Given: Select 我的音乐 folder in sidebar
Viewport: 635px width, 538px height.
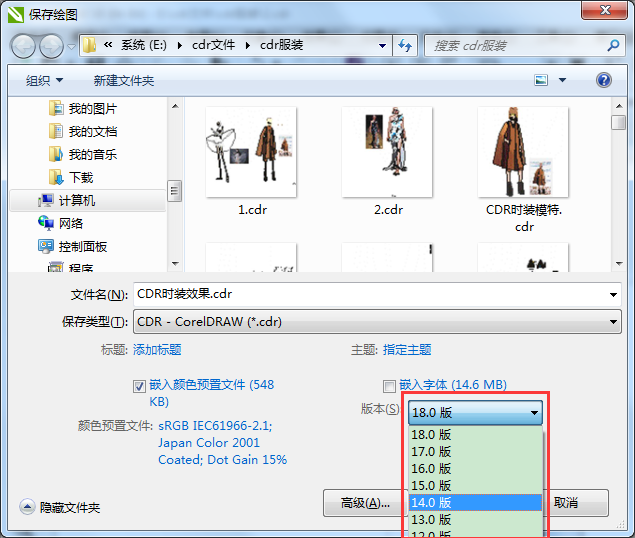Looking at the screenshot, I should tap(83, 154).
